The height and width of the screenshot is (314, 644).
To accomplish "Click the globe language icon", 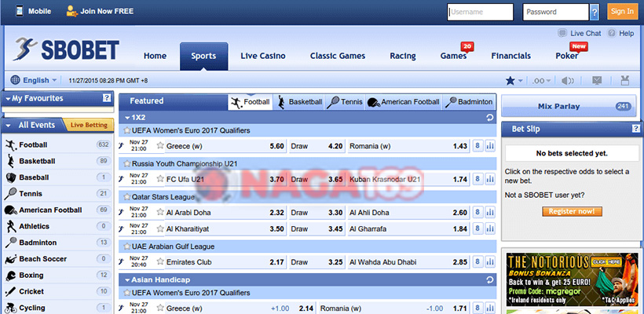I will [15, 80].
